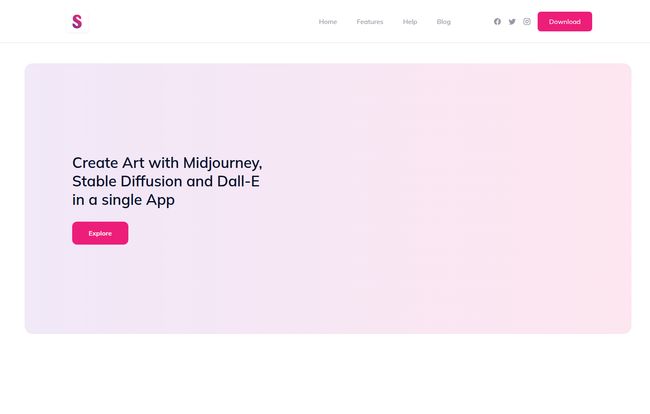Click the Explore button
Screen dimensions: 650x414
[100, 233]
